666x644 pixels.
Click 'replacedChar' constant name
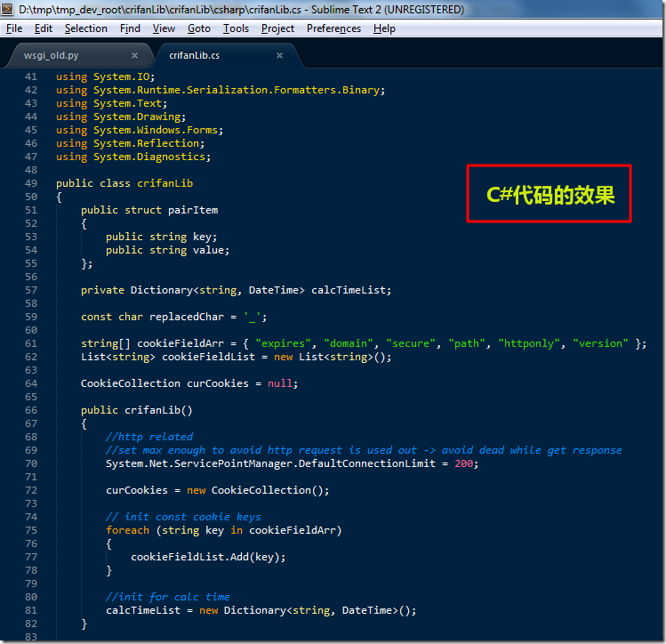point(187,317)
